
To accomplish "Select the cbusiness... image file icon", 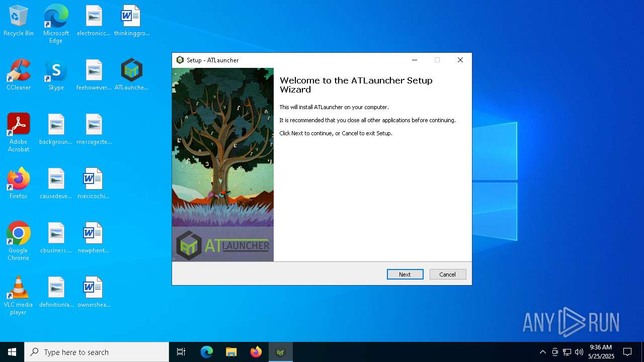I will [56, 238].
